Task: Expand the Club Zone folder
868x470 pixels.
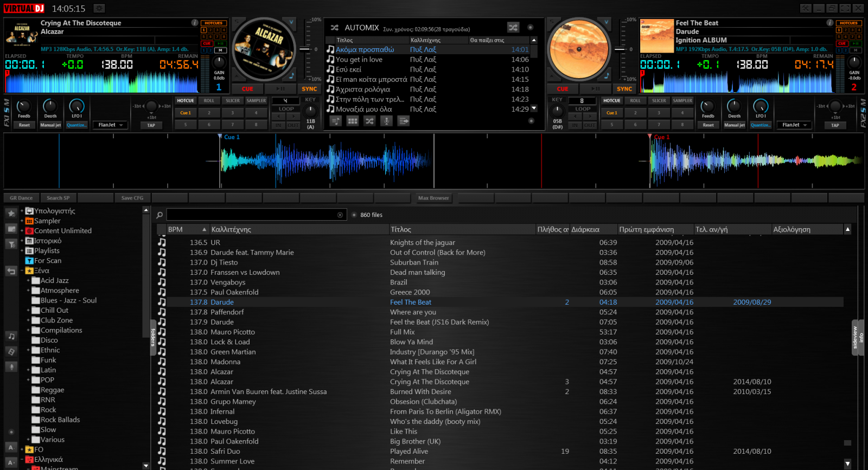Action: click(28, 320)
